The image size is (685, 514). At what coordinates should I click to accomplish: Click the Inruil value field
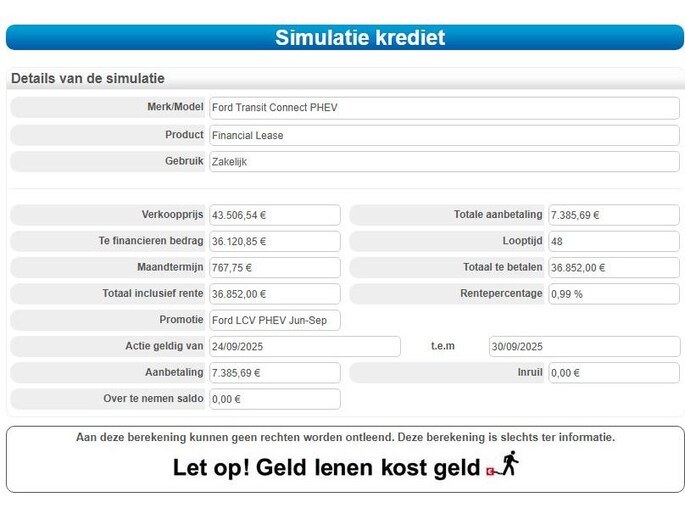click(x=613, y=373)
